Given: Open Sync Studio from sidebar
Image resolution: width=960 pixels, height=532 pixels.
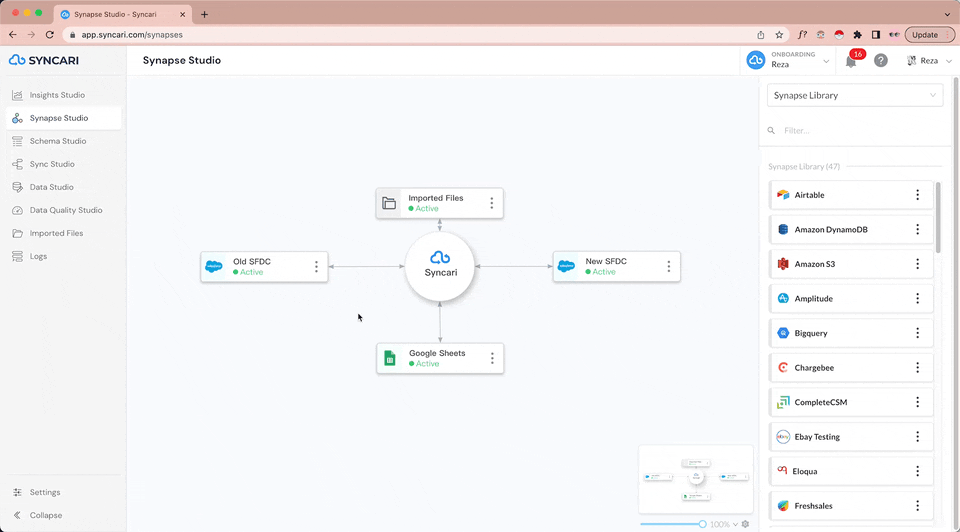Looking at the screenshot, I should click(x=51, y=164).
